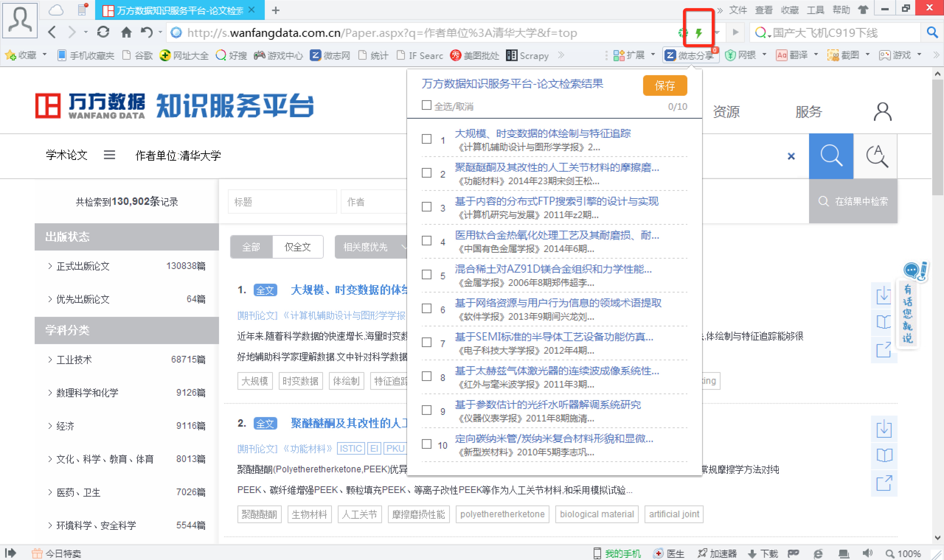Open the 加速器 status bar item
The height and width of the screenshot is (560, 944).
(x=717, y=553)
